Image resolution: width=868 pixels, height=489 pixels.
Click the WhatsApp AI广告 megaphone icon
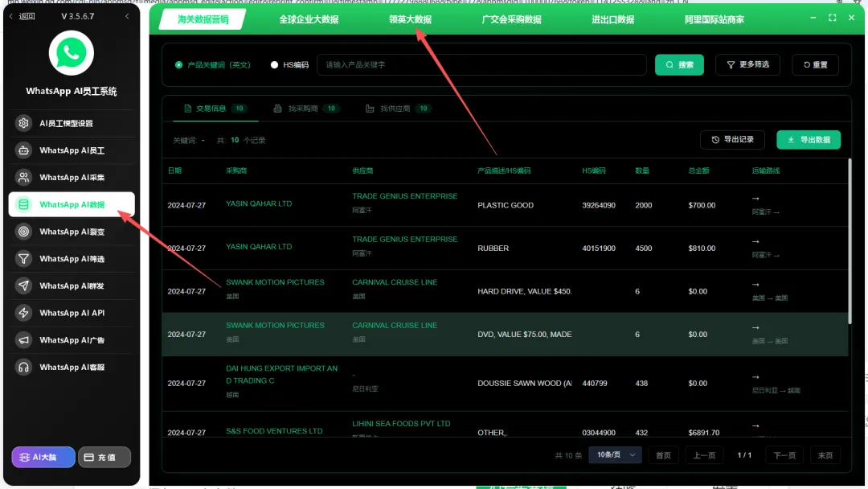[x=23, y=340]
